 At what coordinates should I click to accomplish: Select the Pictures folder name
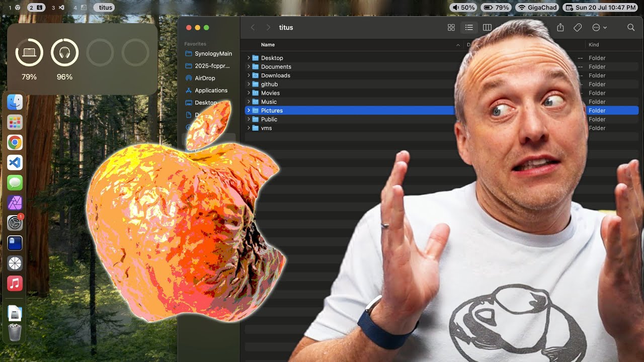(x=272, y=111)
